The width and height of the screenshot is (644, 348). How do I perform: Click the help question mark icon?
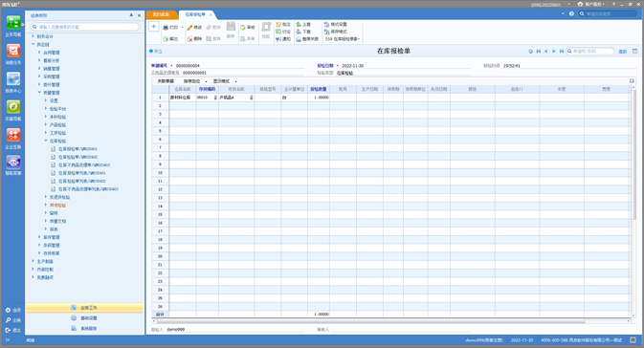(x=571, y=14)
